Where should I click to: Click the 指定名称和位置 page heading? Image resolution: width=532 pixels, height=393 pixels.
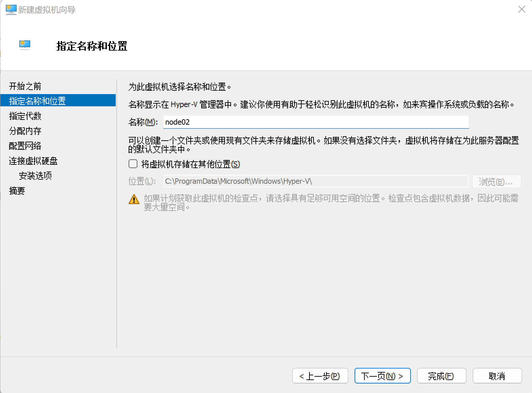[x=92, y=46]
